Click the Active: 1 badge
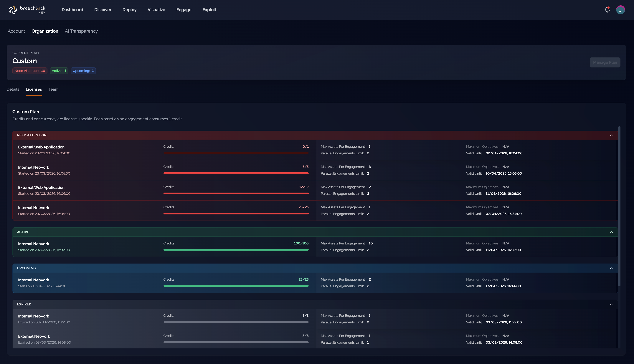Screen dimensions: 634x364 (x=59, y=71)
